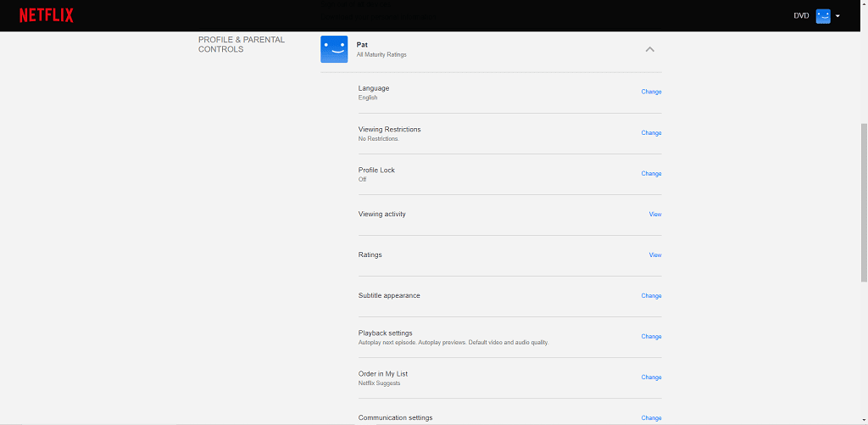The width and height of the screenshot is (868, 425).
Task: Open the DVD link in header
Action: click(801, 16)
